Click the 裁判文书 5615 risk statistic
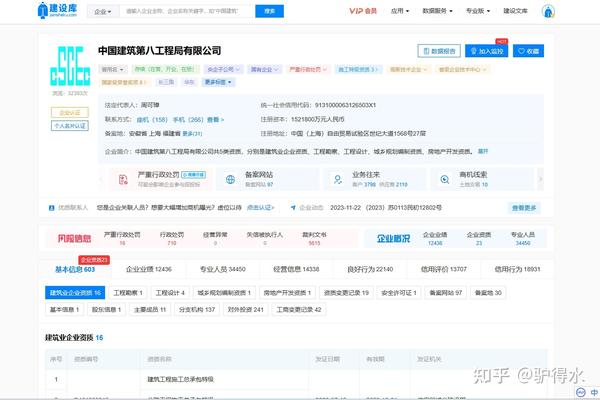The width and height of the screenshot is (600, 400). click(x=314, y=238)
